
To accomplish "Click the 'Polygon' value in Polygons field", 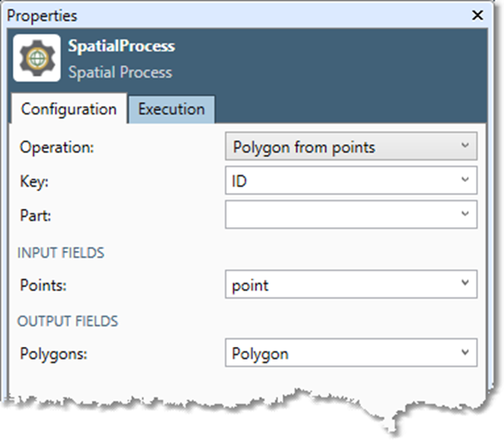I will [x=260, y=354].
